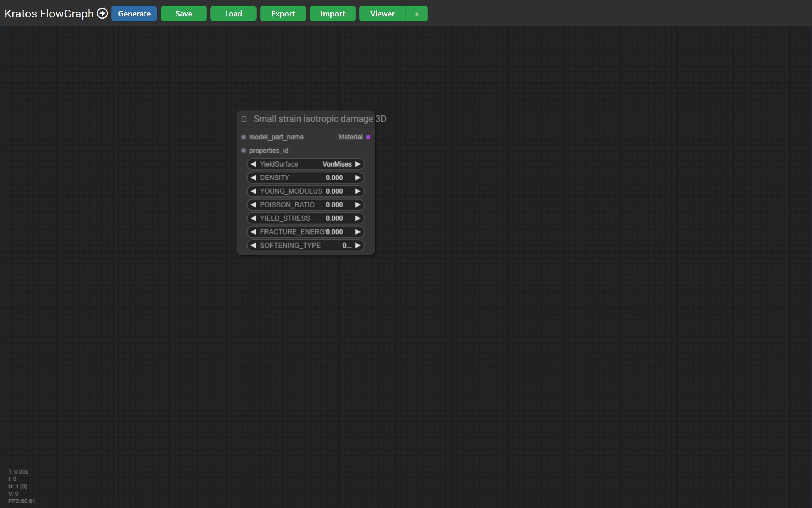Open the VonMises YieldSurface combo value
812x508 pixels.
(x=337, y=164)
